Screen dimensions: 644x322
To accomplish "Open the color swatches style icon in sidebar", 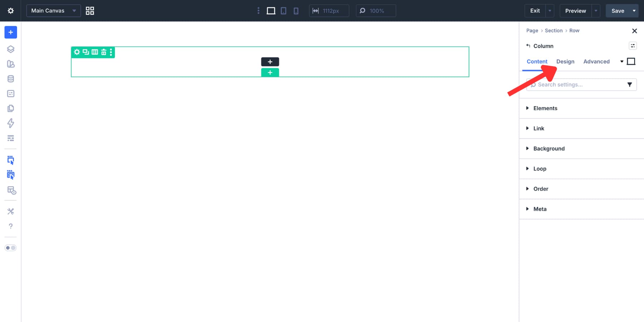I will click(x=11, y=64).
